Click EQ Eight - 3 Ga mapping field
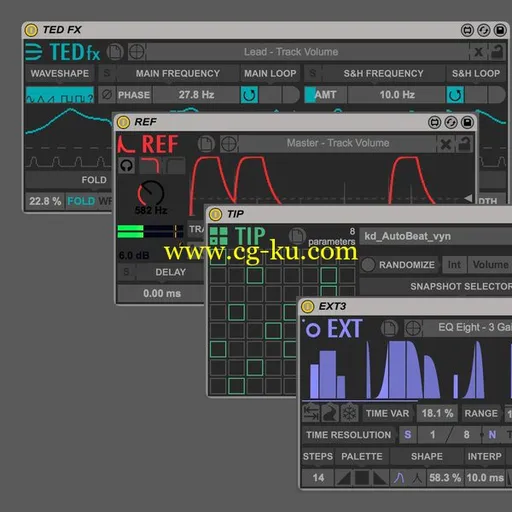 coord(467,328)
